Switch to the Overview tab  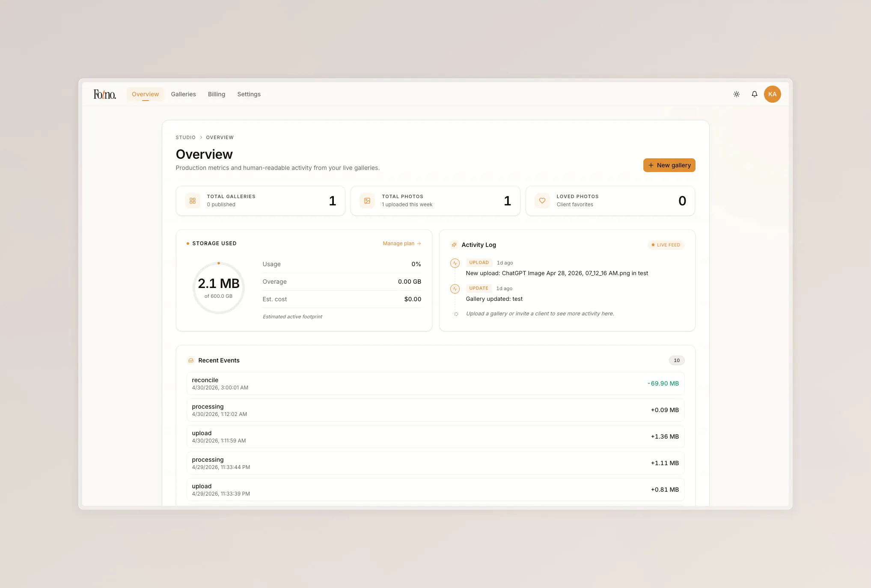tap(145, 94)
